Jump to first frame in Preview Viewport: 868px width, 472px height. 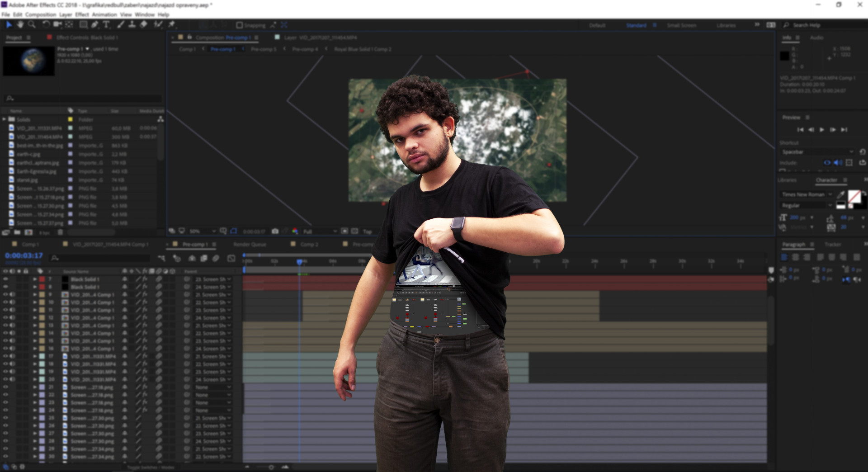click(800, 130)
